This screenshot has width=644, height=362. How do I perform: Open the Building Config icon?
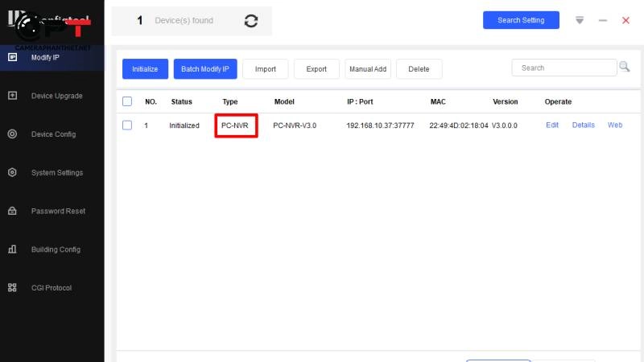pyautogui.click(x=12, y=249)
